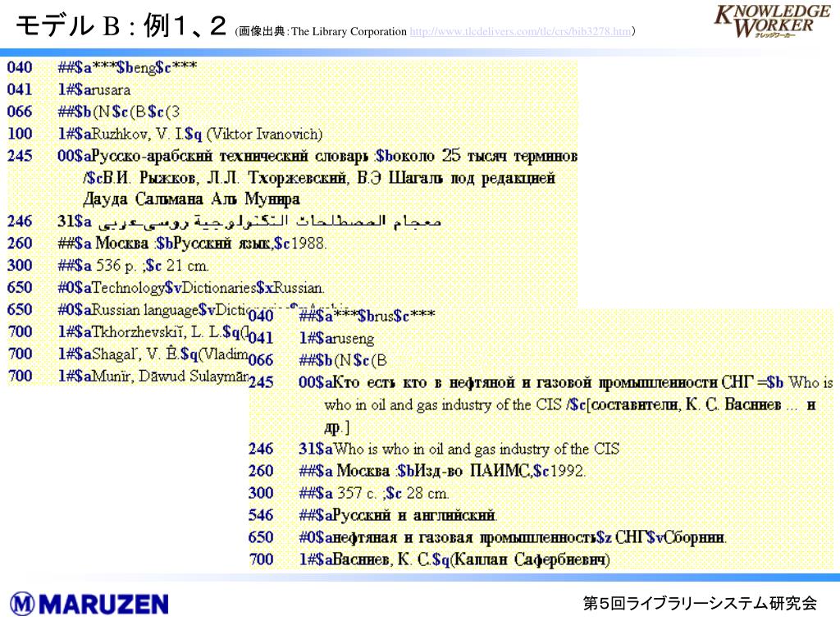Select the slide title モデル B : 例1、2
840x630 pixels.
click(121, 25)
